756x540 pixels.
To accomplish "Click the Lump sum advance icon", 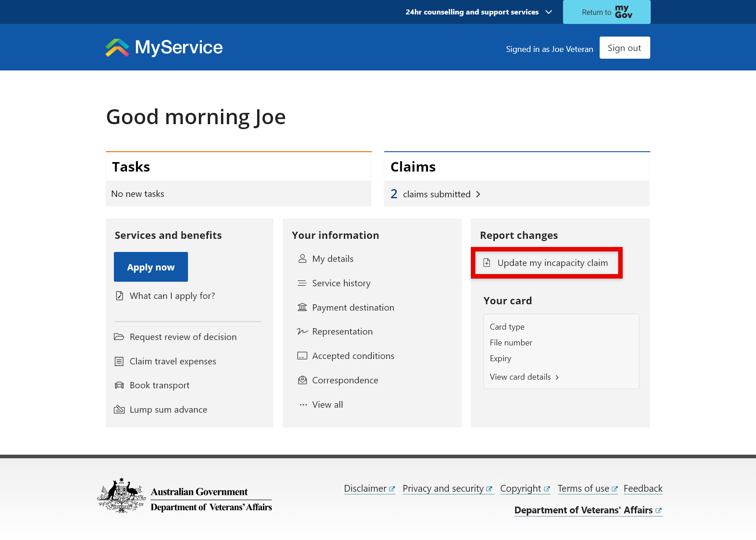I will (119, 409).
